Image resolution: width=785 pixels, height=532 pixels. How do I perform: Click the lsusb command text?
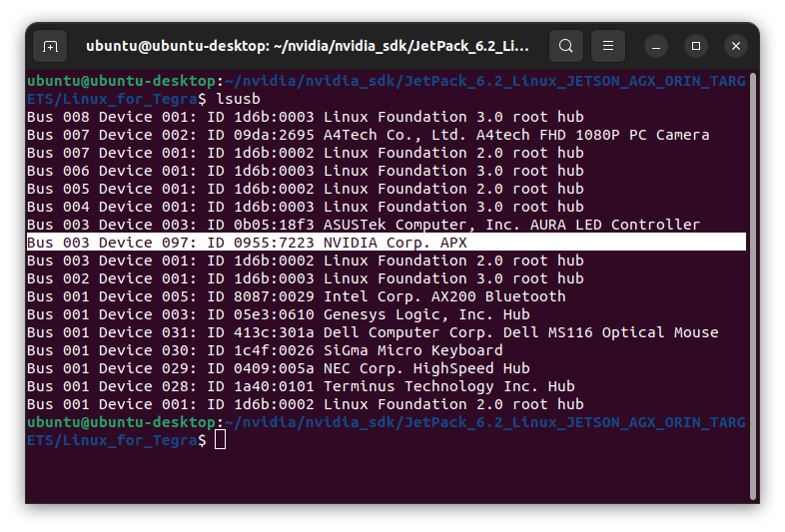tap(238, 99)
